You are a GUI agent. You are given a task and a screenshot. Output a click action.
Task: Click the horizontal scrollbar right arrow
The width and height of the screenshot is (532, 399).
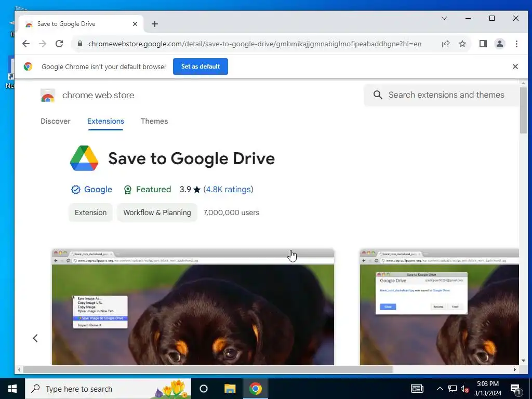pos(515,369)
